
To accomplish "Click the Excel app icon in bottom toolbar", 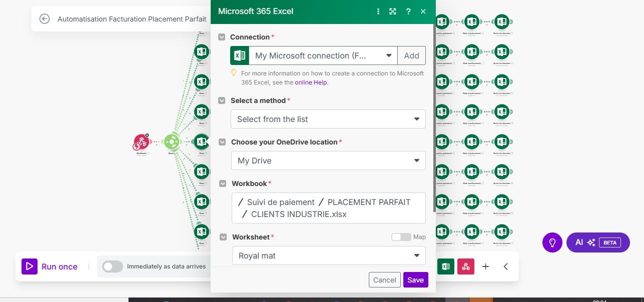I will tap(445, 266).
